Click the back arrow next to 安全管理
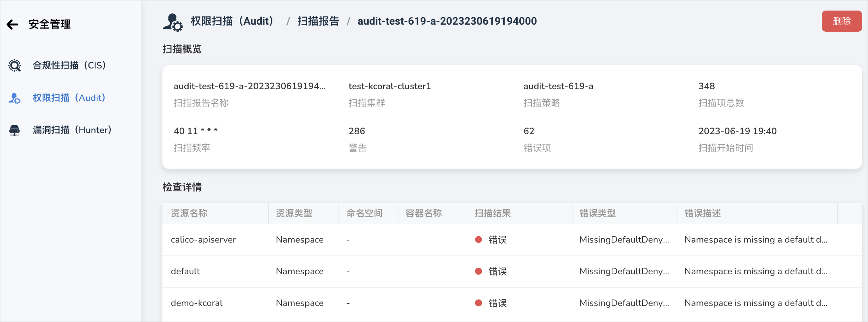 13,25
